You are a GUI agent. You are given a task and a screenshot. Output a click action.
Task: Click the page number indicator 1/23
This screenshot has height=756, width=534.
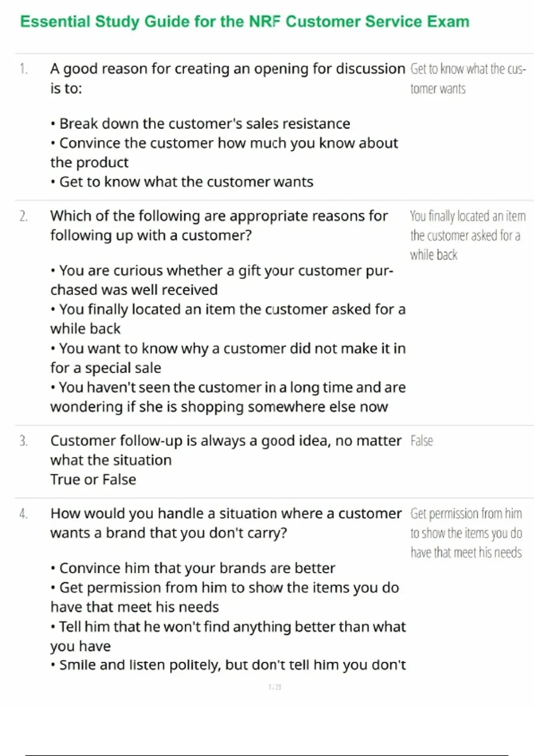(x=275, y=687)
